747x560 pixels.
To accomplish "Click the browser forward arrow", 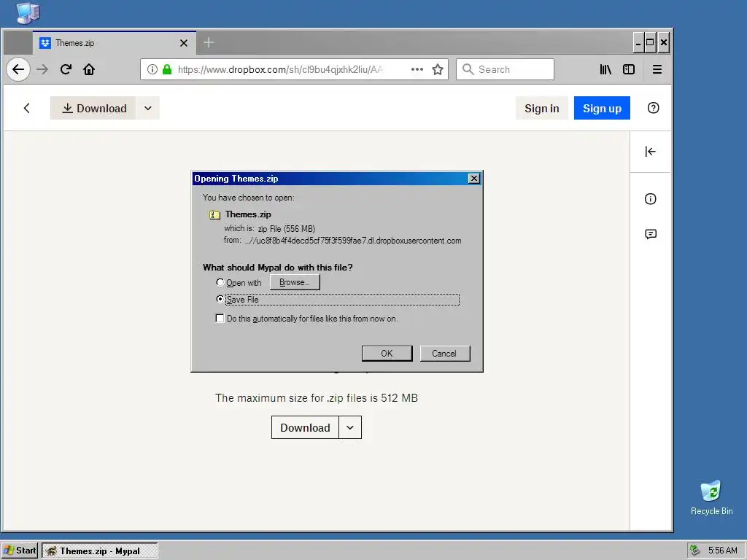I will [42, 69].
